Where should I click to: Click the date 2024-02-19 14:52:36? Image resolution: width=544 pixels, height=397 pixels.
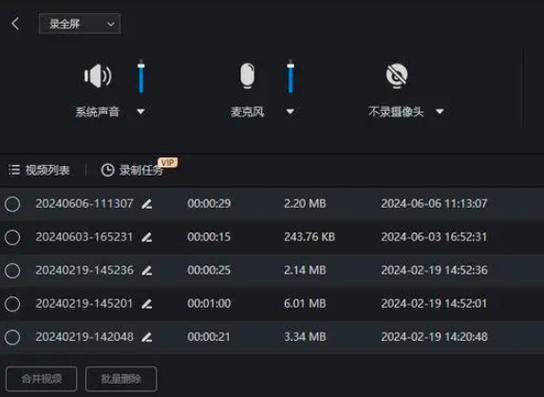pyautogui.click(x=434, y=270)
